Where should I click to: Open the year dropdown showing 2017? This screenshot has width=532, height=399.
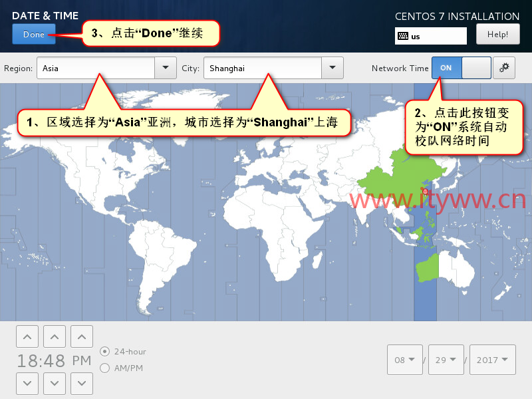[x=492, y=360]
